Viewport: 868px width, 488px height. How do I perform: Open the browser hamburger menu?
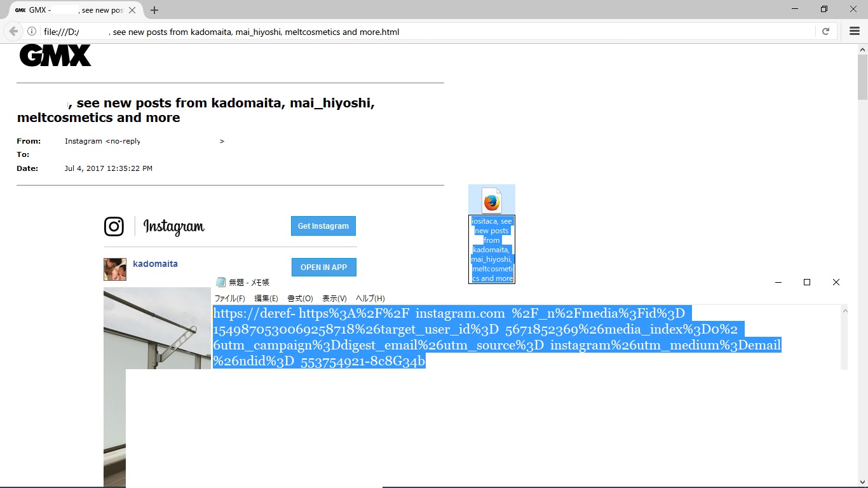click(x=855, y=31)
